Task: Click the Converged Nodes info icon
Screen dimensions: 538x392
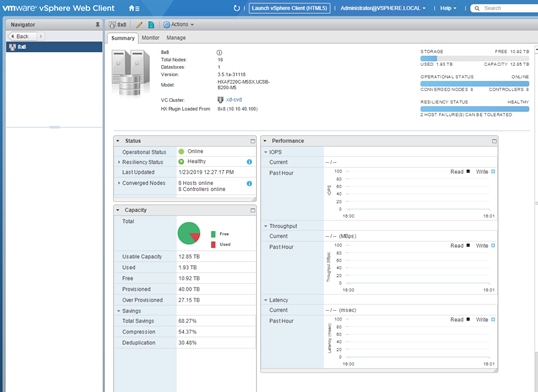Action: point(249,184)
